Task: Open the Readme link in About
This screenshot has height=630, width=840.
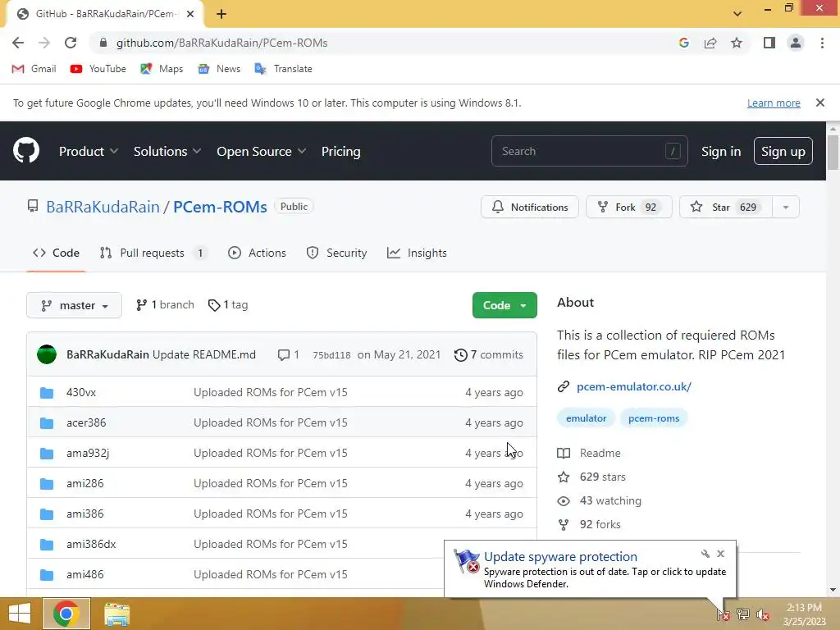Action: 589,453
